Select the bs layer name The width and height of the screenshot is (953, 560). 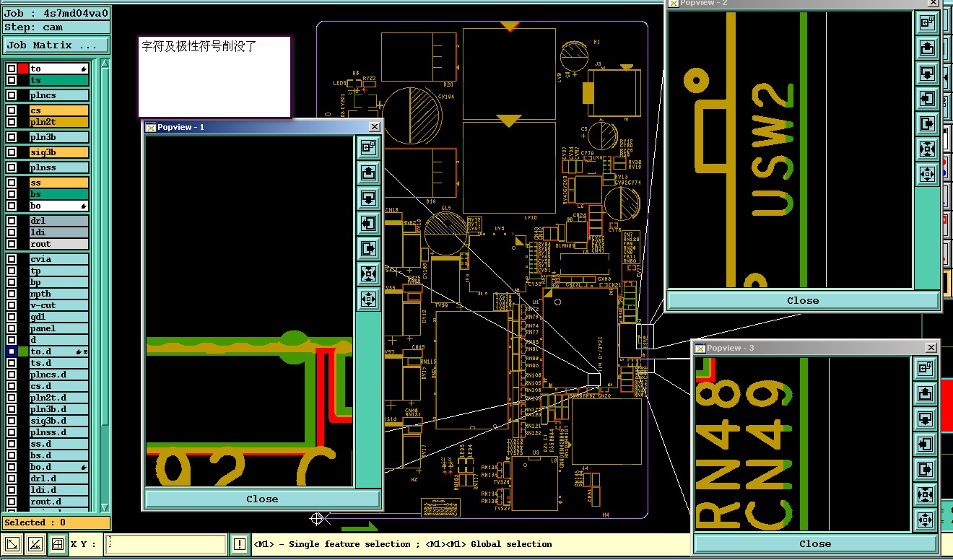[59, 194]
